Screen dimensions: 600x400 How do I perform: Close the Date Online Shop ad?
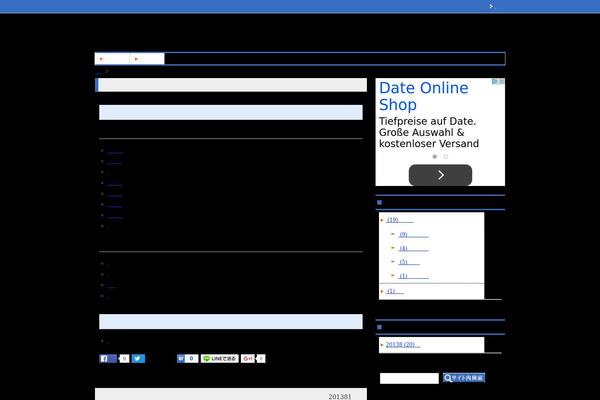[x=501, y=82]
